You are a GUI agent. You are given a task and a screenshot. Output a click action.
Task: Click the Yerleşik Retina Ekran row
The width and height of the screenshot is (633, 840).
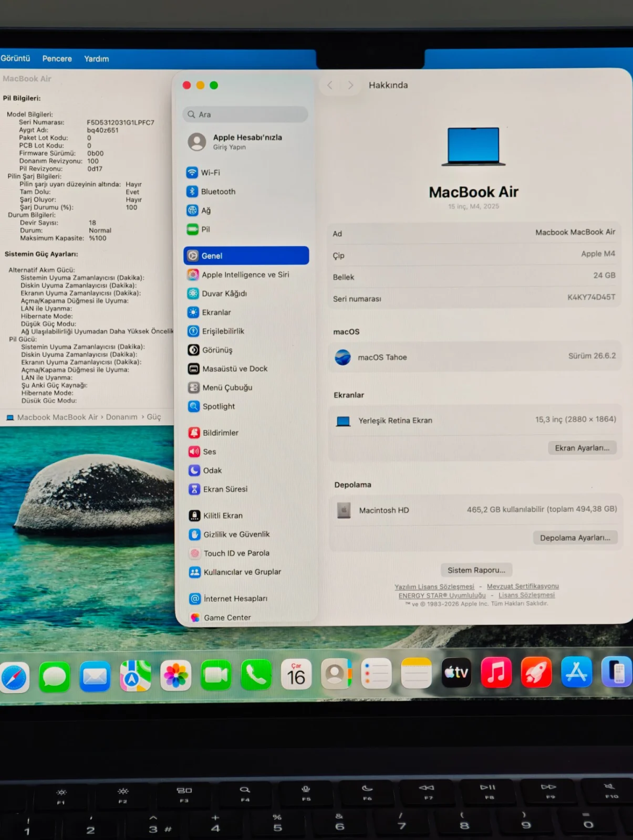point(475,420)
